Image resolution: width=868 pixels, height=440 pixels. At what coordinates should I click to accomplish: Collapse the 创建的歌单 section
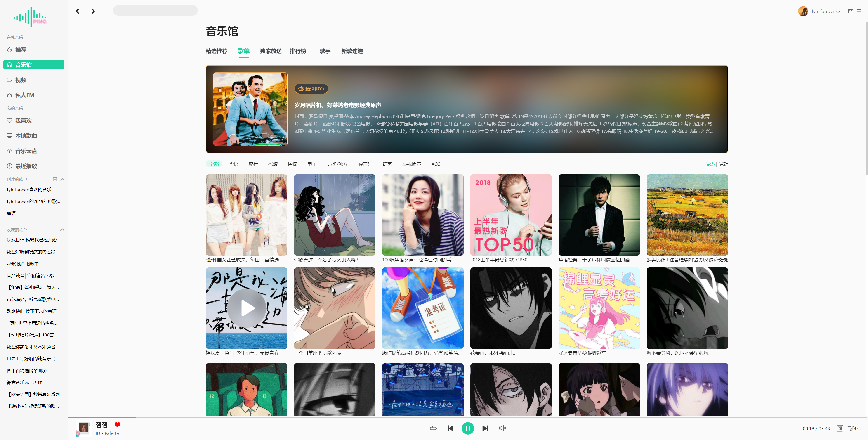pos(62,179)
